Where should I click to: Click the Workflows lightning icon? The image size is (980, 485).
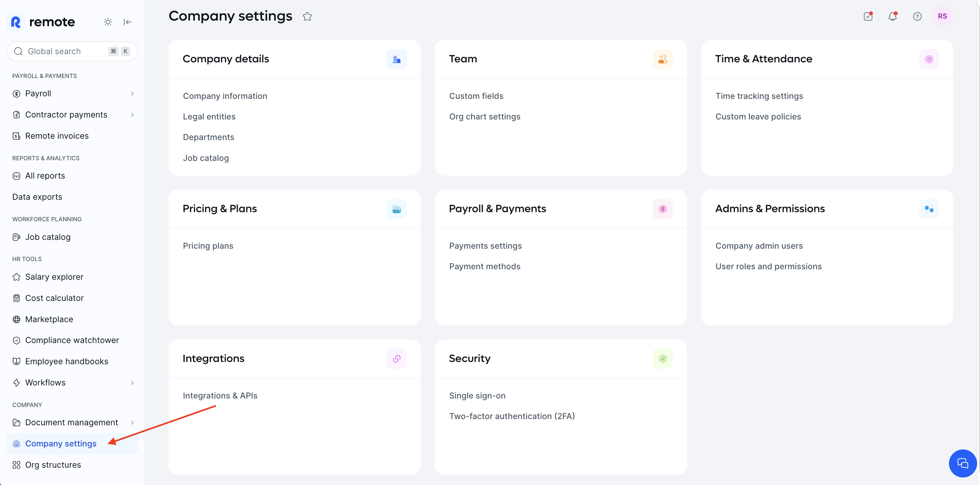[16, 383]
